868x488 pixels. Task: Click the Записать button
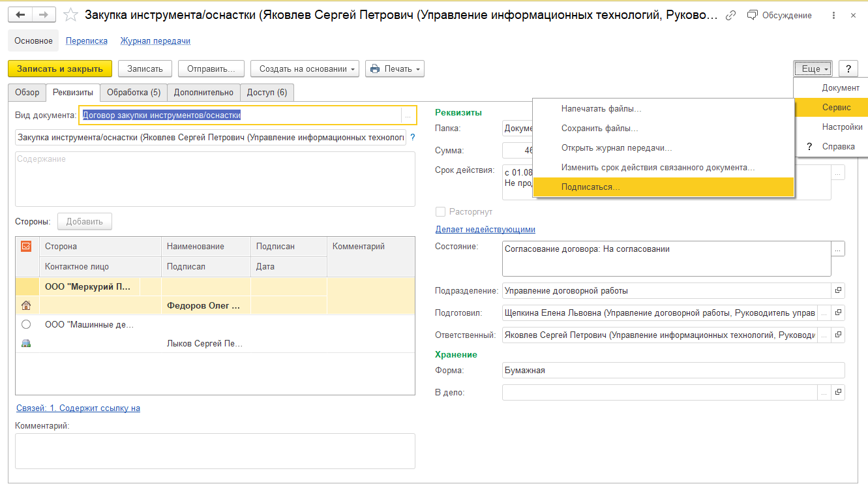tap(145, 69)
